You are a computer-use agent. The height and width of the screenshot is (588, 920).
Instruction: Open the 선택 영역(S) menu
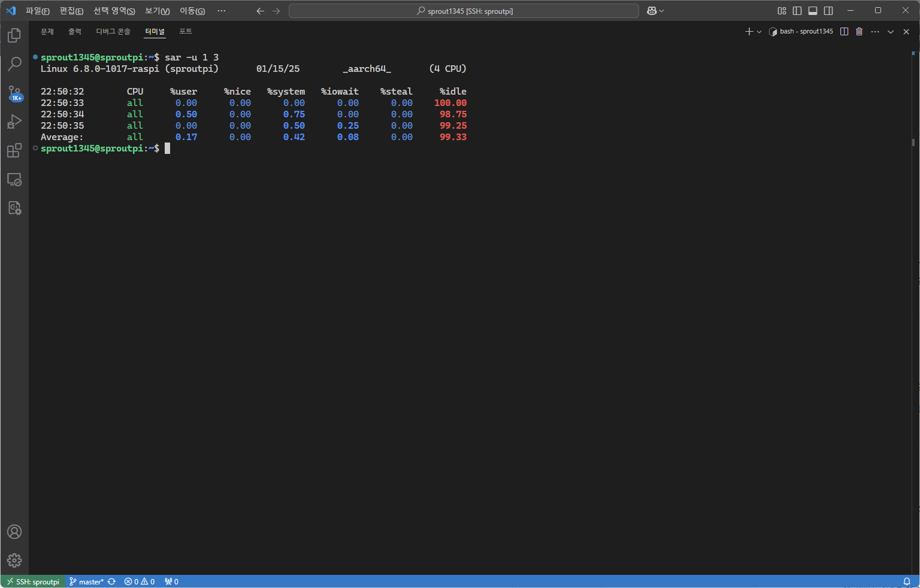click(x=114, y=11)
